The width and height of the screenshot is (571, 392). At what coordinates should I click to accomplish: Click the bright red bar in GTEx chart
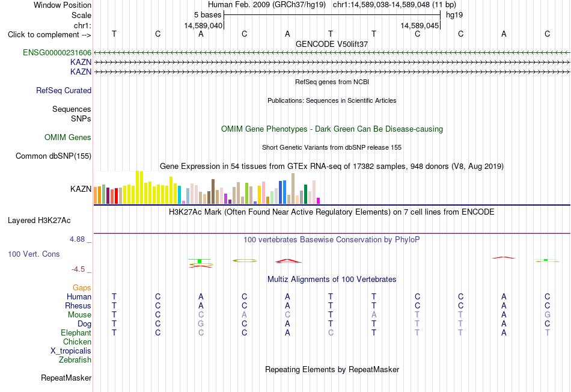[116, 196]
